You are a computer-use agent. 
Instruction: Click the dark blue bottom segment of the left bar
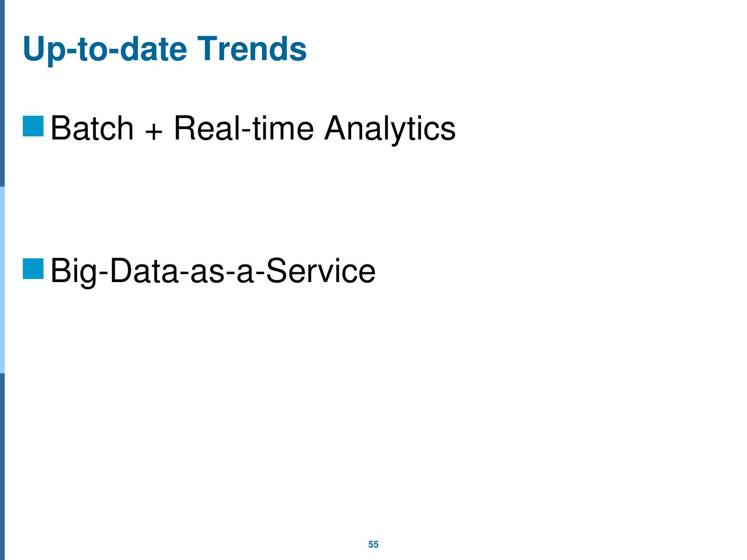click(x=2, y=467)
